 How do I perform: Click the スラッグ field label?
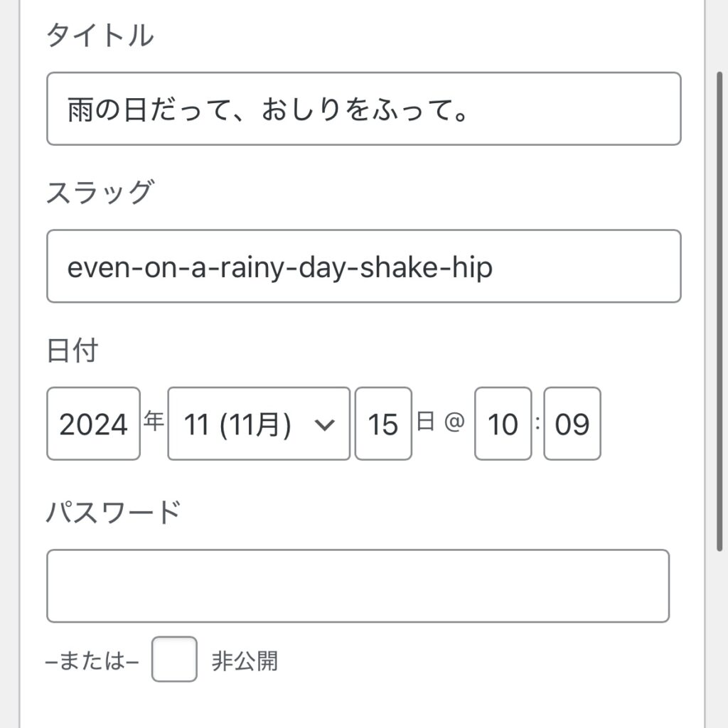pyautogui.click(x=100, y=192)
